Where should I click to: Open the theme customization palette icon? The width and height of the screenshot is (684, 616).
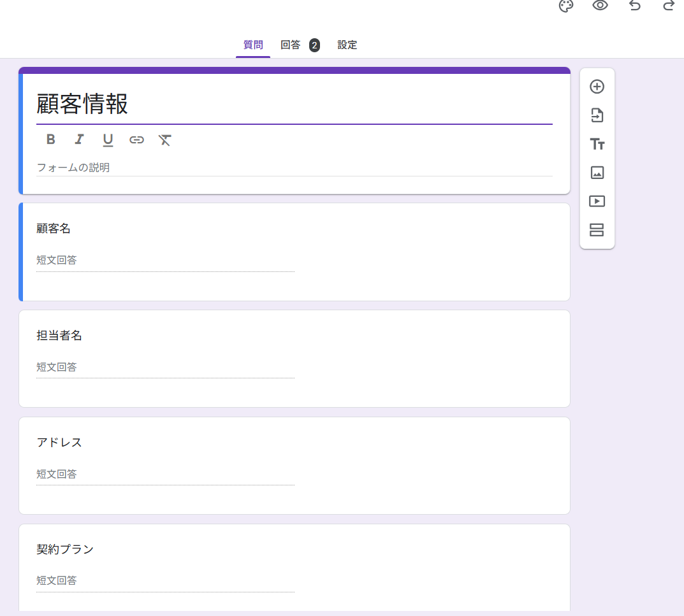click(x=565, y=6)
